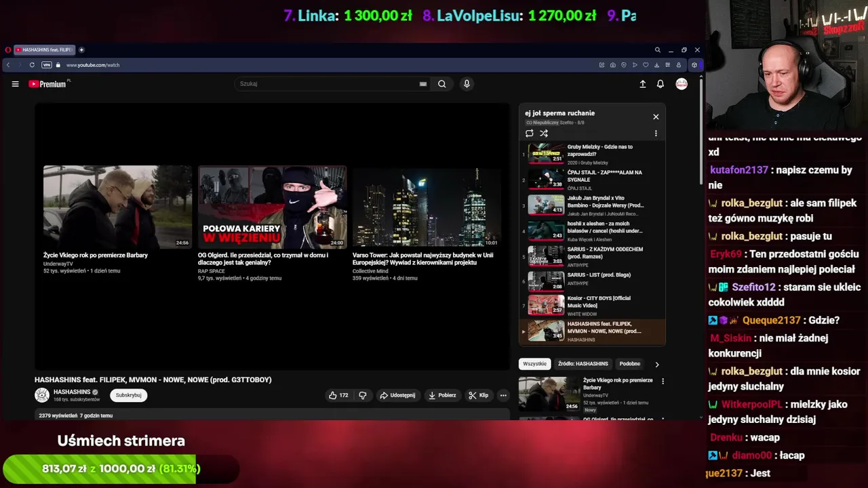The image size is (868, 488).
Task: Open the end-screen video Życie Vkiego rok po premierze Barbary
Action: (117, 207)
